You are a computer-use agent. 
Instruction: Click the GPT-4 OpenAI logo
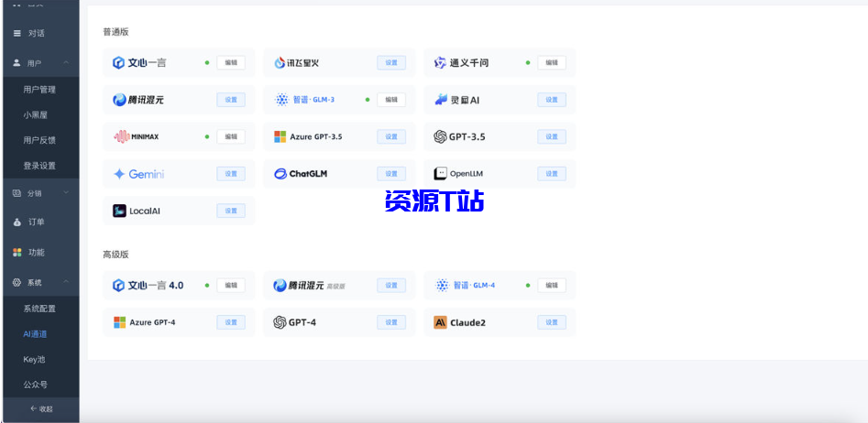[x=280, y=322]
